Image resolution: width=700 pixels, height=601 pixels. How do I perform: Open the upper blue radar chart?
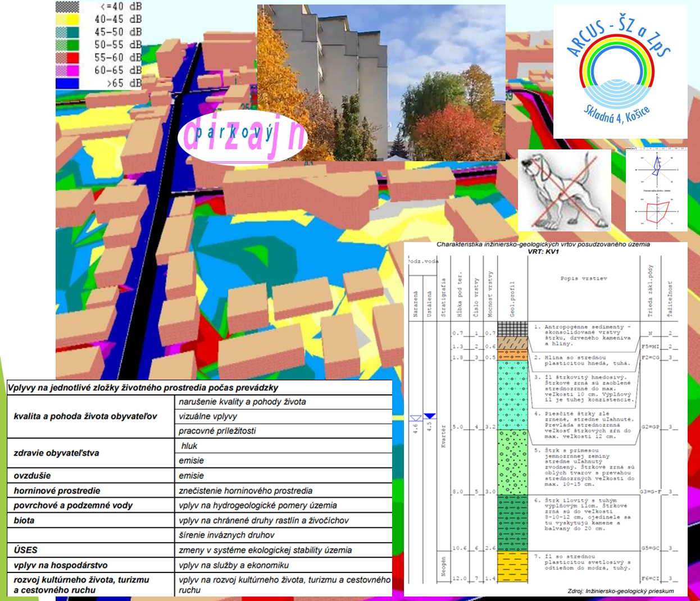tap(656, 167)
